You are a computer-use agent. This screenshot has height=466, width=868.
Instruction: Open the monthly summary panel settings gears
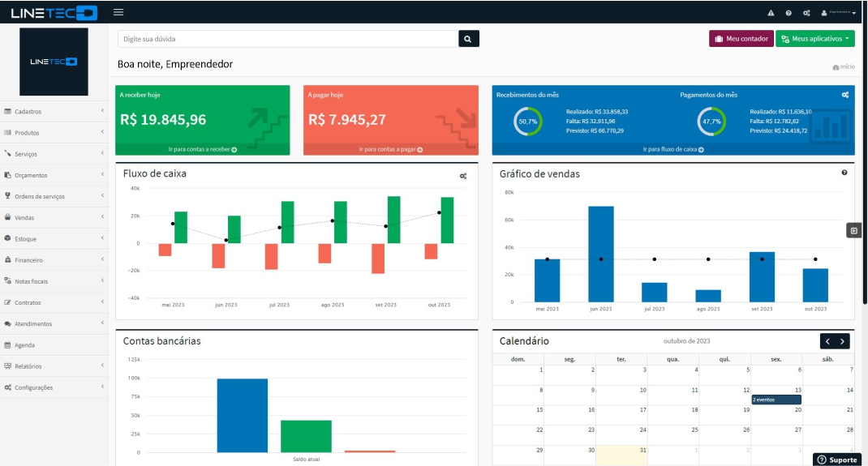(x=844, y=95)
